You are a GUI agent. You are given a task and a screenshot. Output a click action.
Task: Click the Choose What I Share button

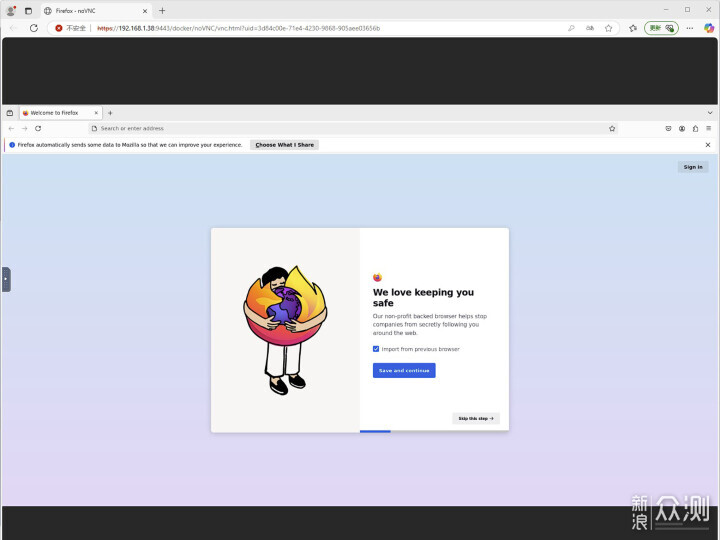[x=285, y=145]
